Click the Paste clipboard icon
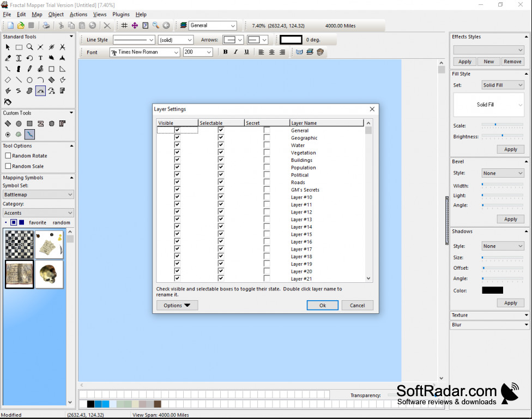Image resolution: width=532 pixels, height=419 pixels. (82, 26)
